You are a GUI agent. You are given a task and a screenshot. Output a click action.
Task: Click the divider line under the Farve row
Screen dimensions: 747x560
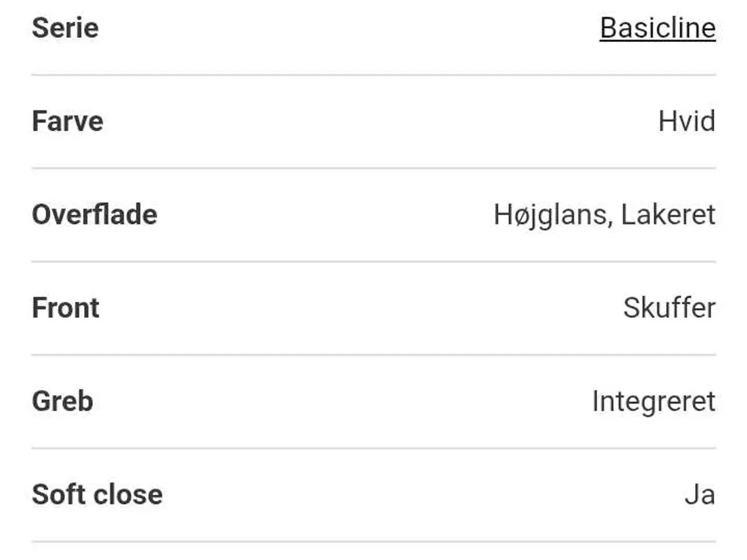(373, 169)
